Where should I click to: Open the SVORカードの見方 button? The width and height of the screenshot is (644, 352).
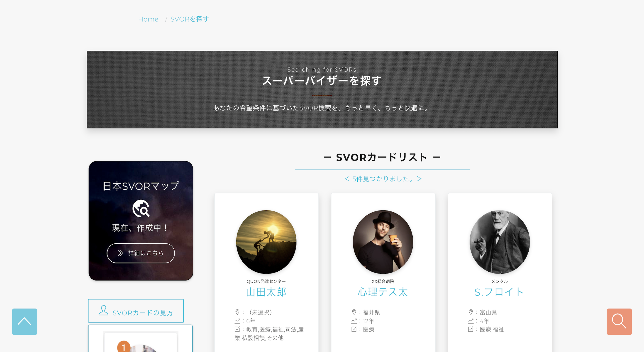pos(136,311)
